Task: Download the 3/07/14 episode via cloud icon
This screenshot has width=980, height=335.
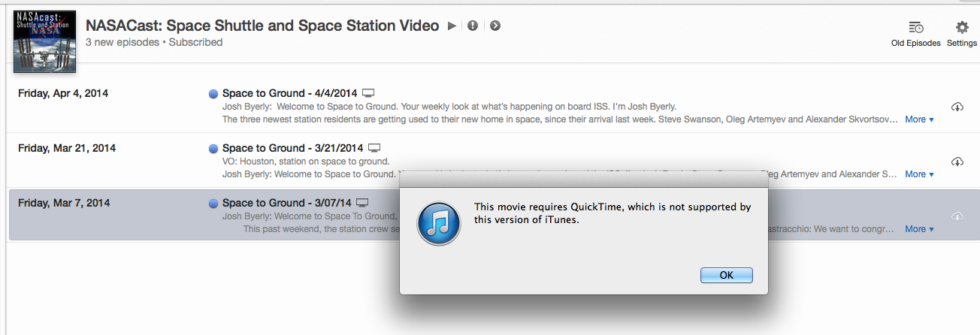Action: (x=957, y=217)
